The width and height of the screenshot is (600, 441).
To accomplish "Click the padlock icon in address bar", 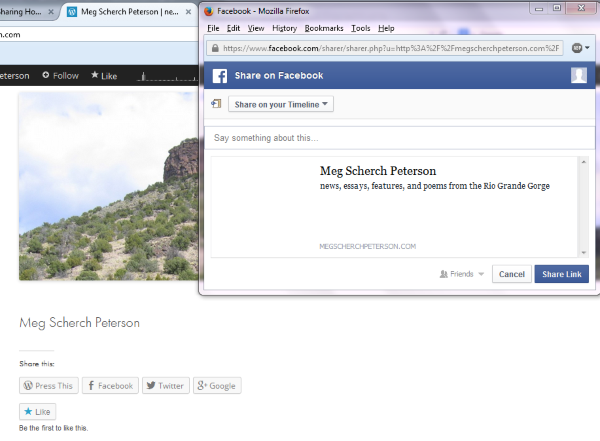I will pos(214,48).
